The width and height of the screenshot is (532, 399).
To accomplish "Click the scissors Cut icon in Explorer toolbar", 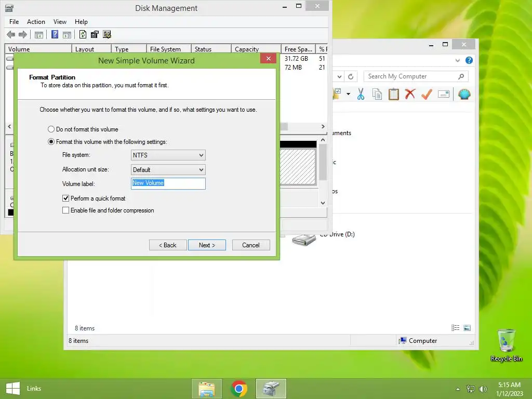I will coord(361,94).
